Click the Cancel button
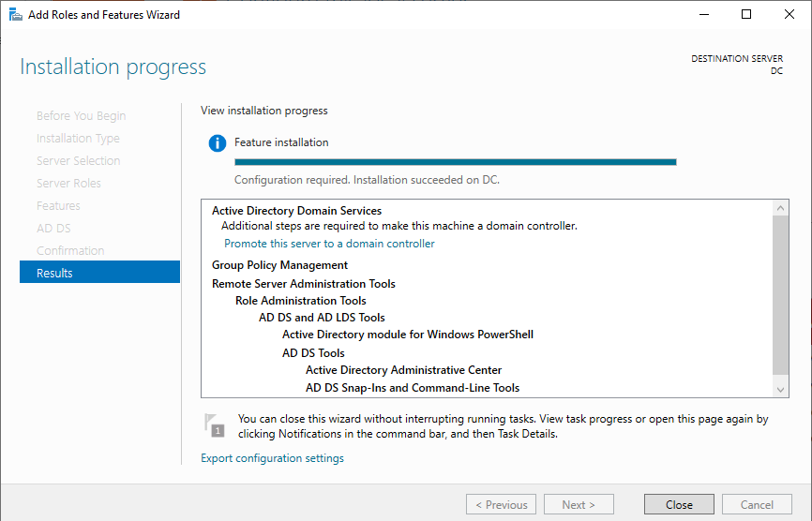Image resolution: width=812 pixels, height=521 pixels. tap(757, 504)
